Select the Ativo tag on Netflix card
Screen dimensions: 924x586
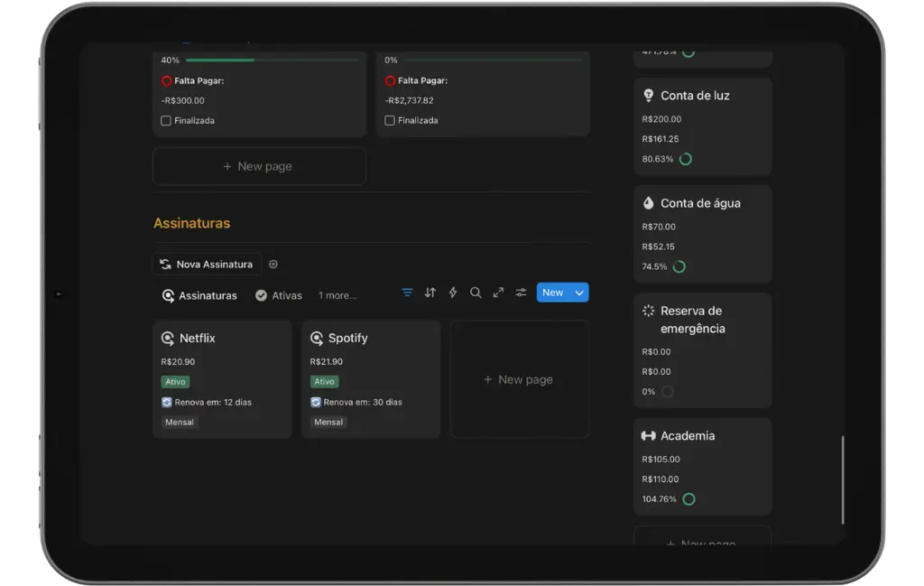pos(175,381)
